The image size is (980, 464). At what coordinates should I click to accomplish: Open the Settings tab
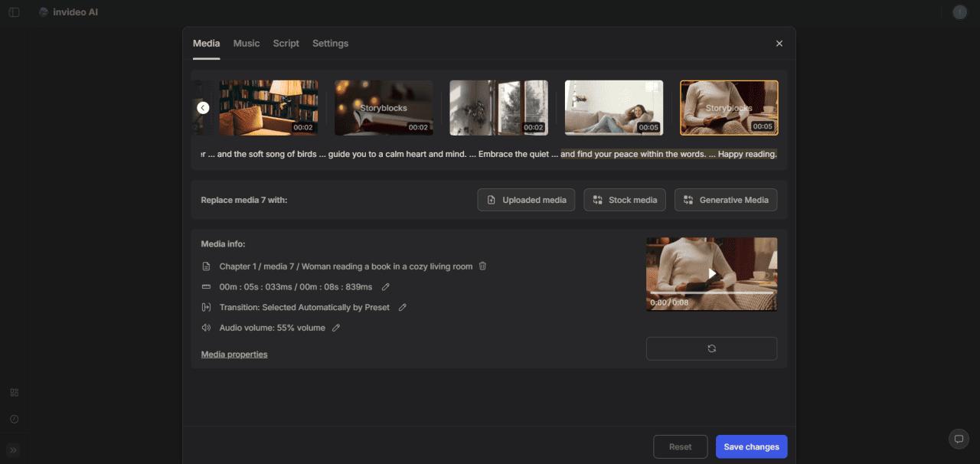[330, 43]
